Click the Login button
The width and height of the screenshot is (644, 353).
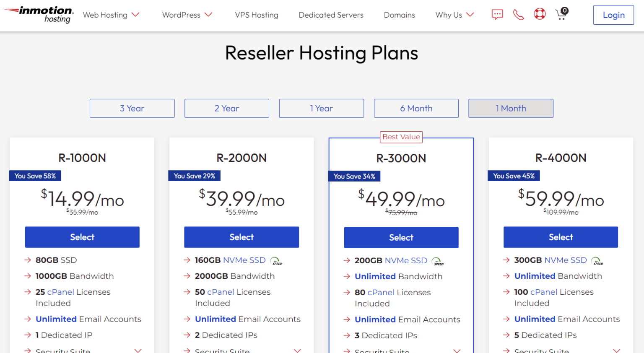click(613, 15)
